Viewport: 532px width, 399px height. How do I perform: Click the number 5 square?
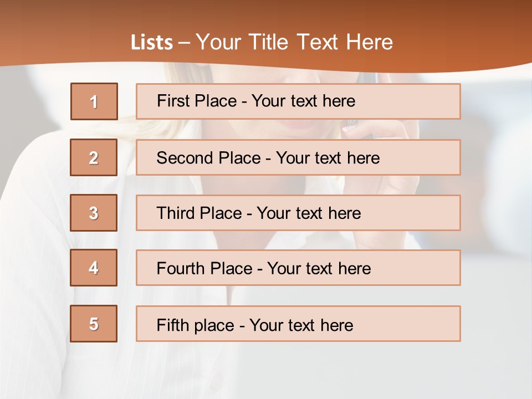point(94,324)
